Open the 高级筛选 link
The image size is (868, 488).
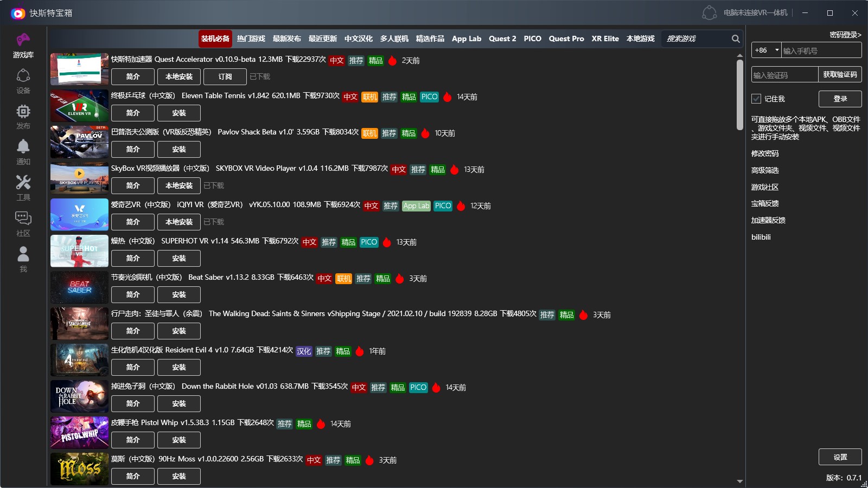tap(765, 170)
